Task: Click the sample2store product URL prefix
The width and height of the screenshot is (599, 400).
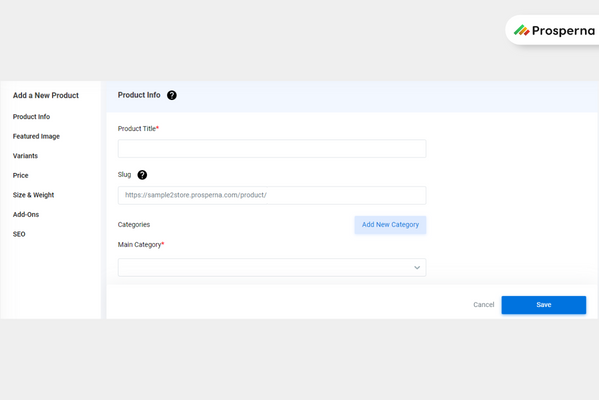Action: [x=196, y=195]
